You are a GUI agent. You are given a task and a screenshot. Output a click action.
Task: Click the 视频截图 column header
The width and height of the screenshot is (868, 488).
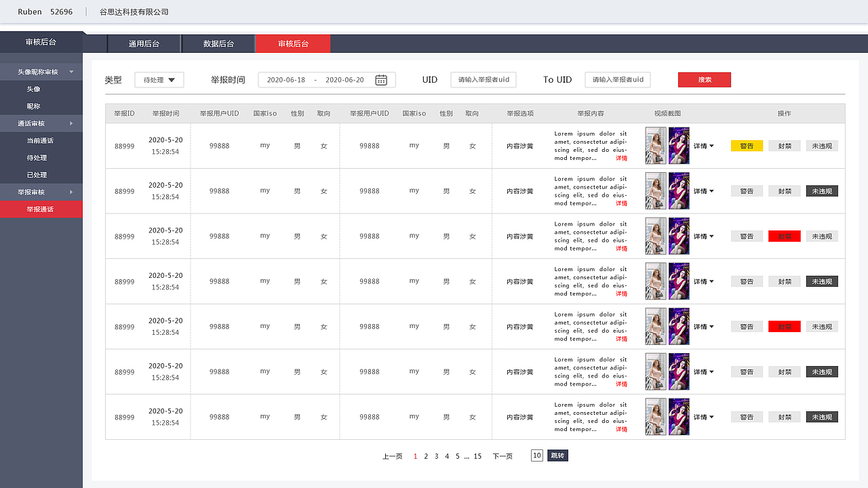tap(667, 113)
